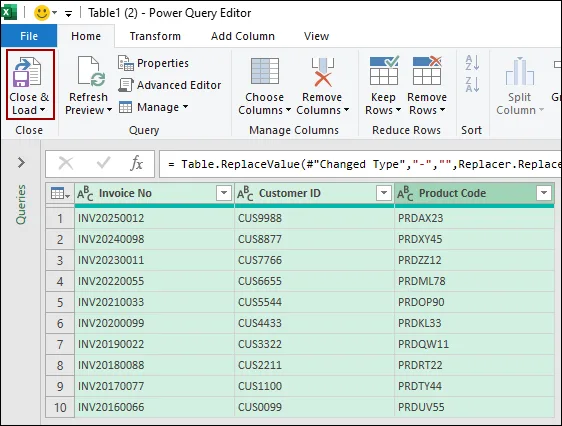This screenshot has width=562, height=426.
Task: Click cell CUS2211
Action: (314, 365)
